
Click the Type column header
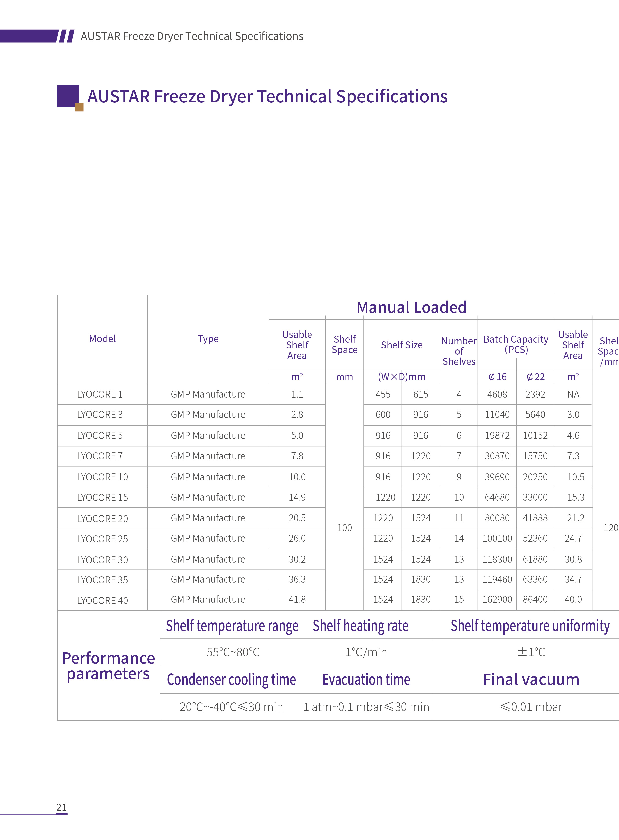(208, 339)
